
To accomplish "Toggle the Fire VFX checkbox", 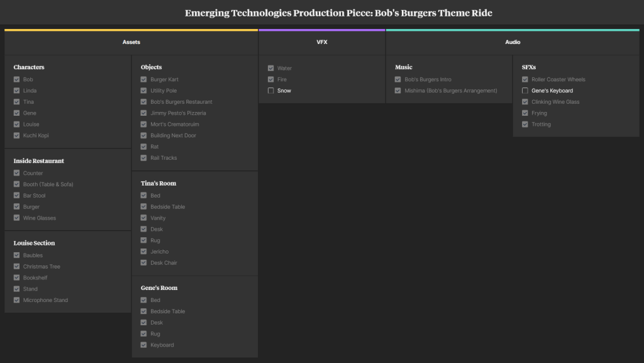I will [x=271, y=79].
